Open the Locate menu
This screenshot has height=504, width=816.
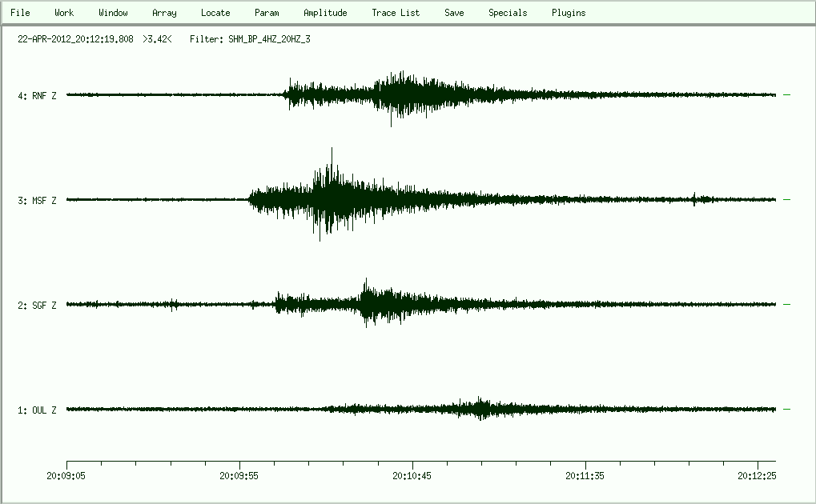click(215, 13)
